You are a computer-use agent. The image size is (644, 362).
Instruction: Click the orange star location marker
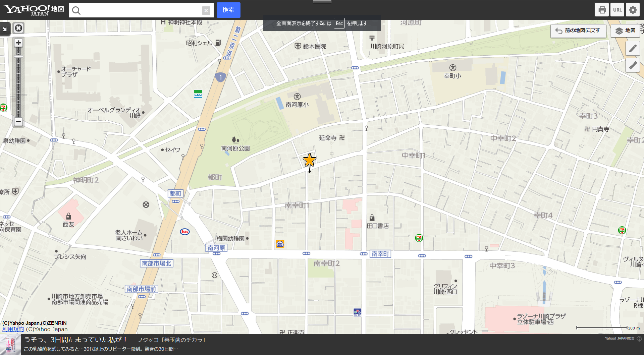click(x=309, y=160)
